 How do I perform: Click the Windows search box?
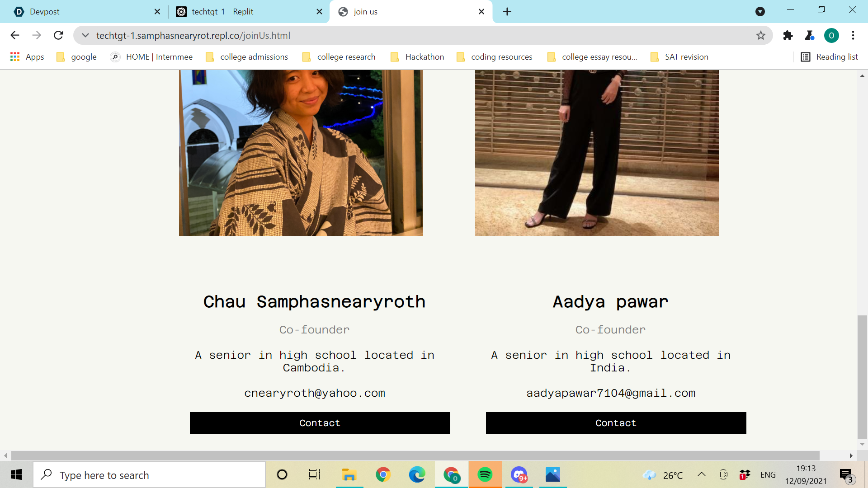click(x=149, y=475)
